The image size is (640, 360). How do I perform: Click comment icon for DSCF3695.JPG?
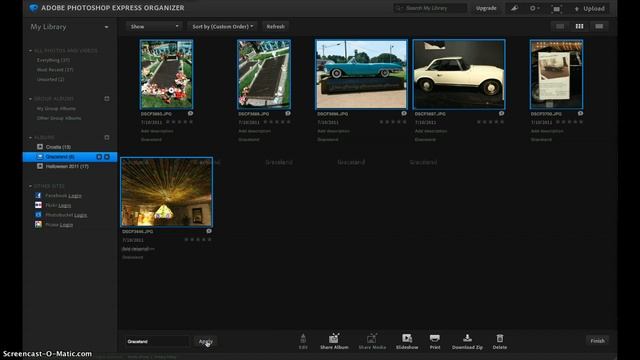pyautogui.click(x=191, y=113)
